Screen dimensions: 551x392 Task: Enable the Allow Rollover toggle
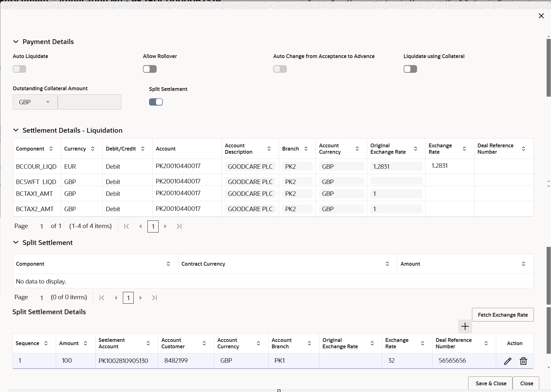[x=150, y=69]
